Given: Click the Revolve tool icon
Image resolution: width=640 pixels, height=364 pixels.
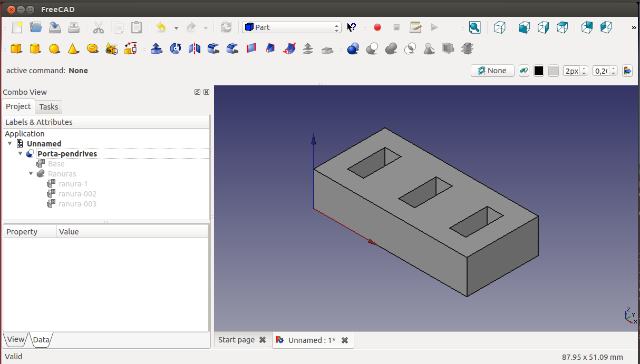Looking at the screenshot, I should click(176, 49).
